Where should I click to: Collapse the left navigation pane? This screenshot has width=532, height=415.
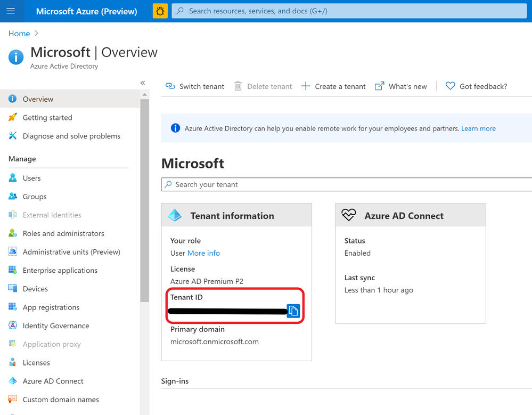pos(143,83)
